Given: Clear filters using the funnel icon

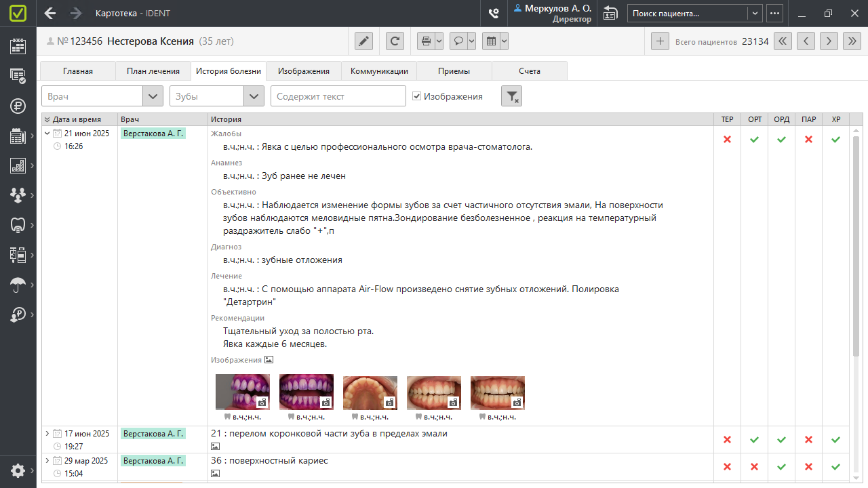Looking at the screenshot, I should click(511, 96).
